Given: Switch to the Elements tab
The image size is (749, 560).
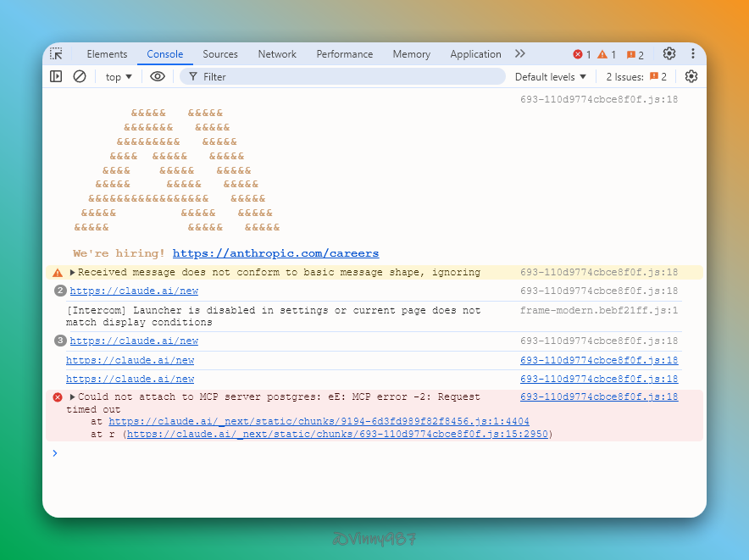Looking at the screenshot, I should click(107, 54).
